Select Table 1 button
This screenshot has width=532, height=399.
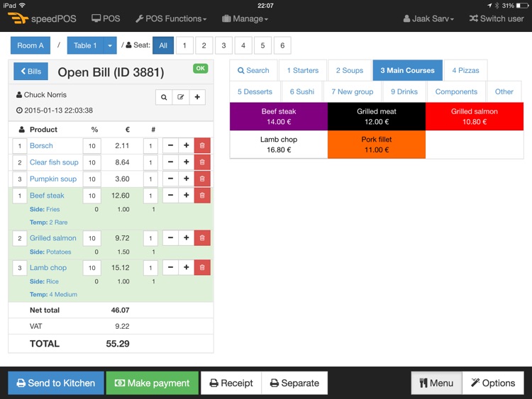(x=85, y=45)
